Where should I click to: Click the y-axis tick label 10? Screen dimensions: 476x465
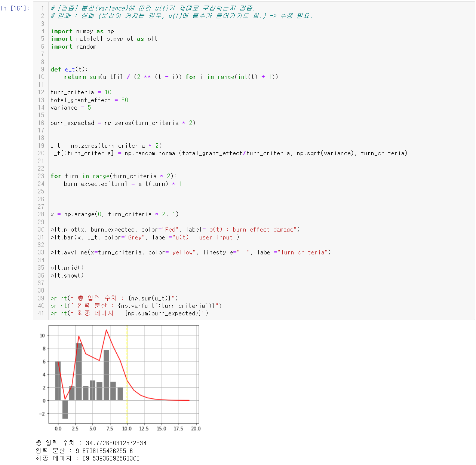[42, 336]
